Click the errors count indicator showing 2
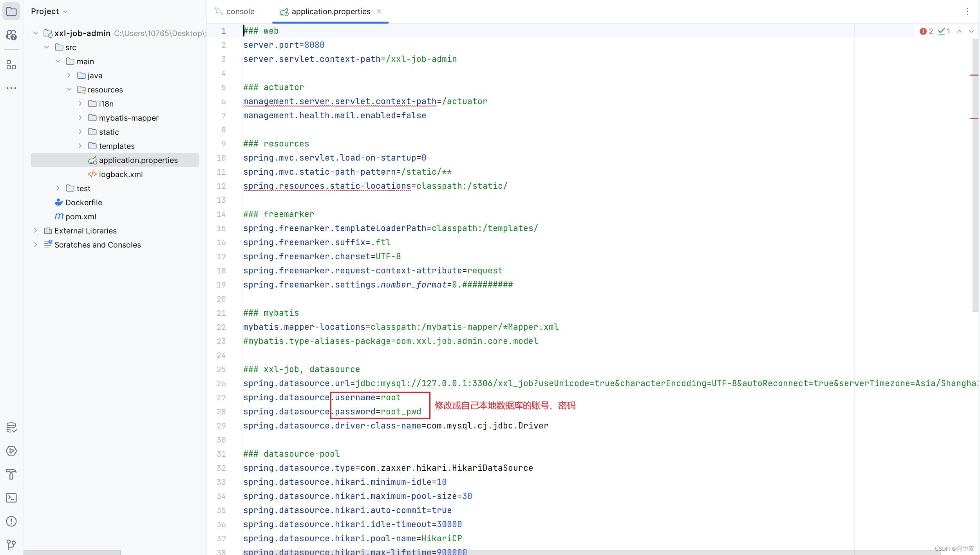Screen dimensions: 980x555 pyautogui.click(x=926, y=31)
